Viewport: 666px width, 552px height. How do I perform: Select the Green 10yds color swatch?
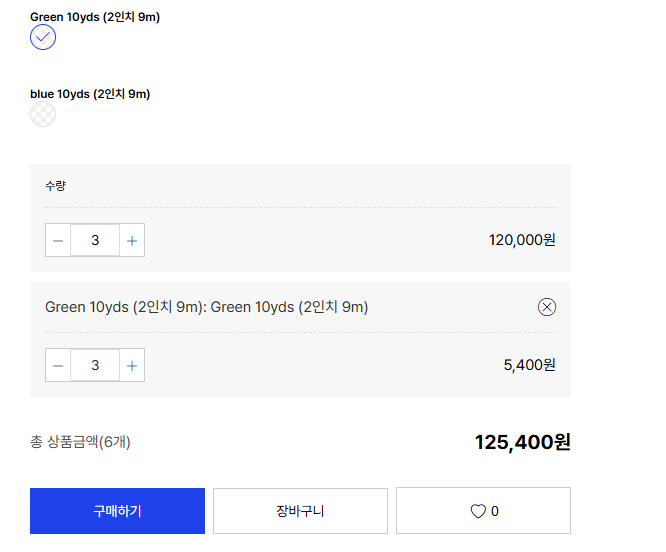pyautogui.click(x=43, y=37)
